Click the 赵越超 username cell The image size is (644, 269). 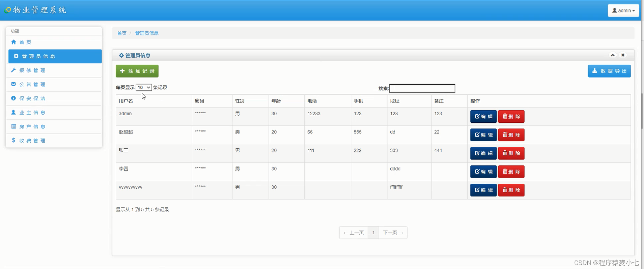point(154,135)
